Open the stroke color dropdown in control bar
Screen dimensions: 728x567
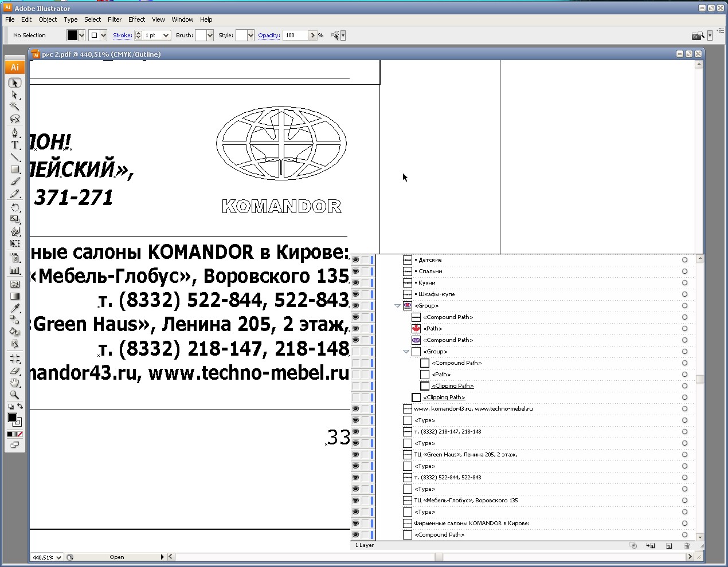[103, 36]
